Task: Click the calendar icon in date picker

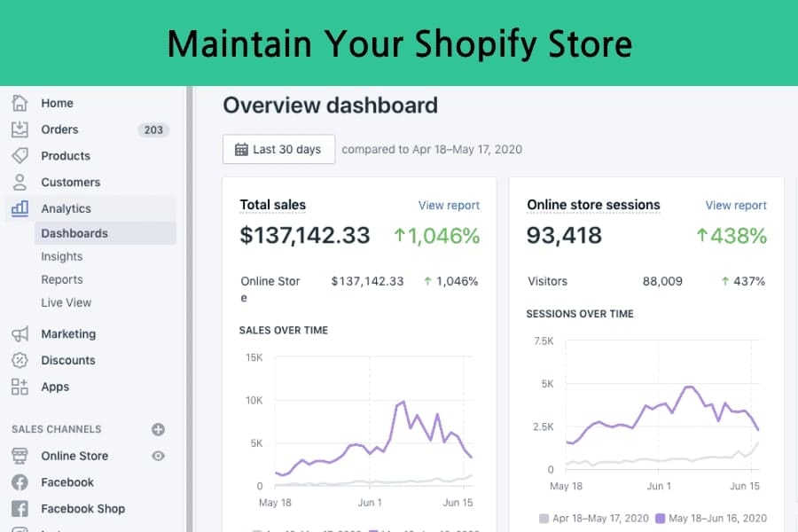Action: [241, 149]
